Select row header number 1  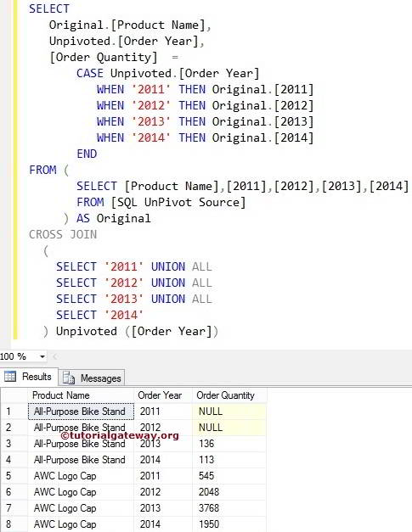14,412
